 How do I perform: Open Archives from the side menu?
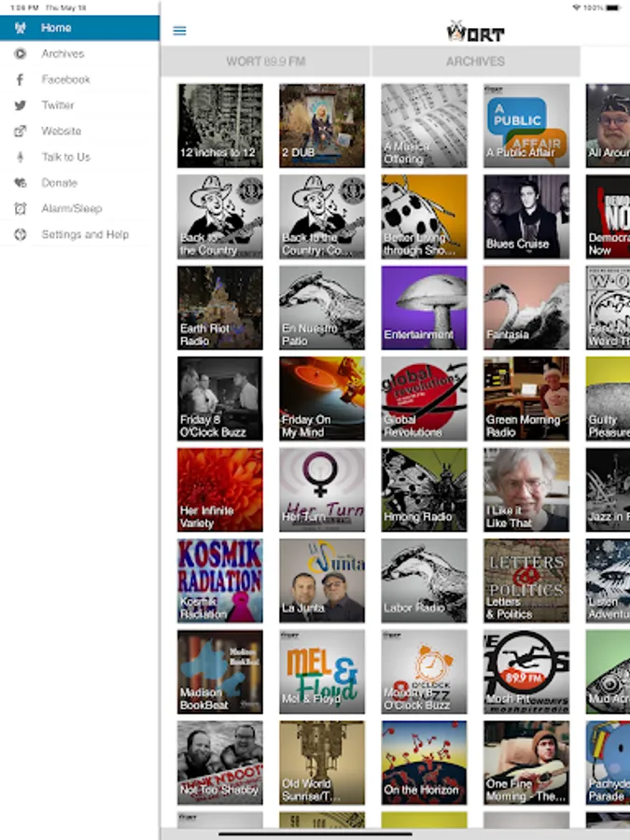pyautogui.click(x=80, y=53)
